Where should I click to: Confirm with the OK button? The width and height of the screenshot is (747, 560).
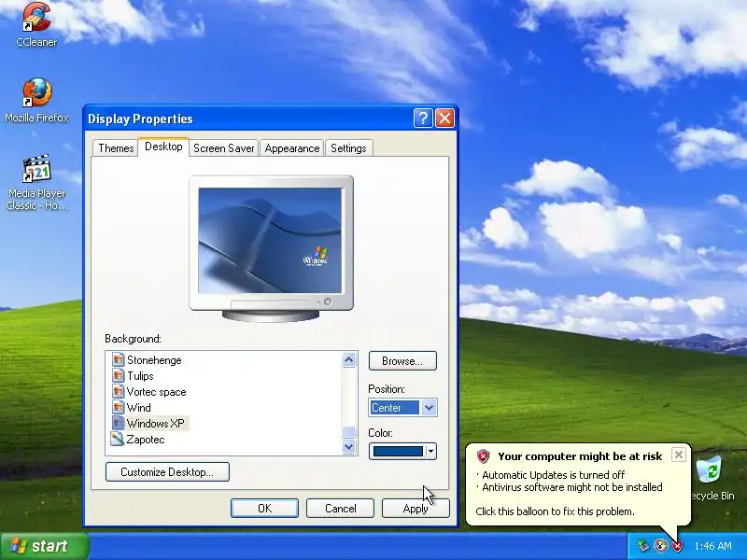(264, 509)
